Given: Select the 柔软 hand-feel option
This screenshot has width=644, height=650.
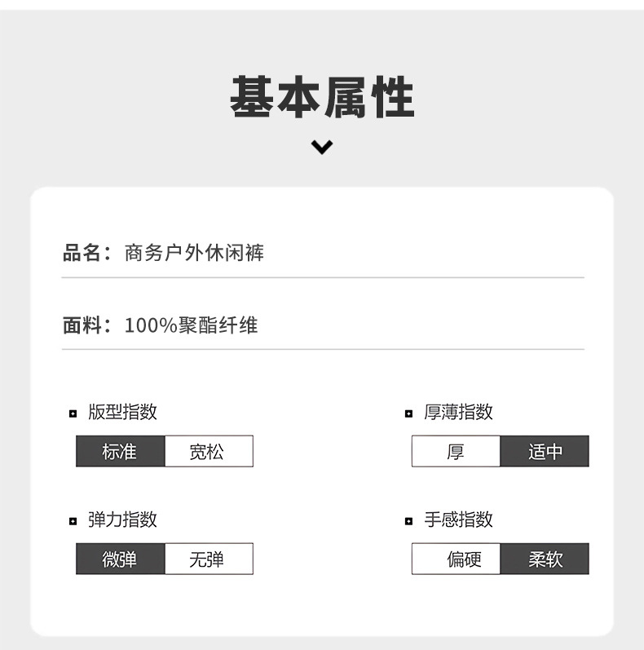Looking at the screenshot, I should click(x=545, y=559).
